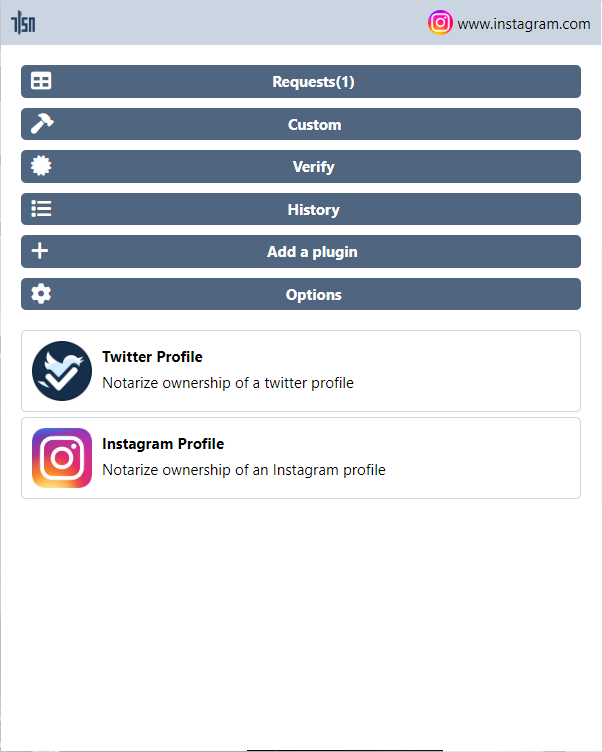This screenshot has height=752, width=602.
Task: Click the Instagram icon in the header
Action: [440, 23]
